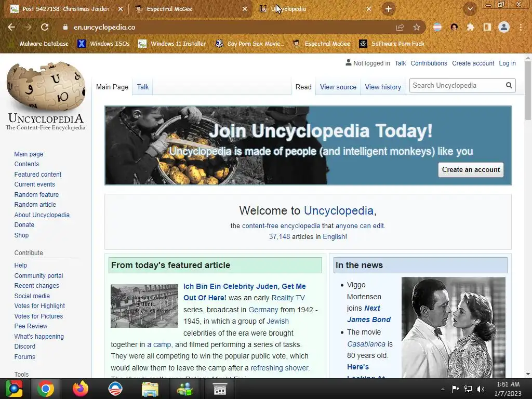This screenshot has width=532, height=399.
Task: Toggle the browser side panel icon
Action: 487,27
